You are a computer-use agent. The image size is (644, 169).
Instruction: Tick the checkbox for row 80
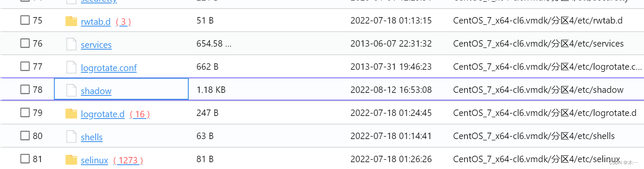point(25,136)
